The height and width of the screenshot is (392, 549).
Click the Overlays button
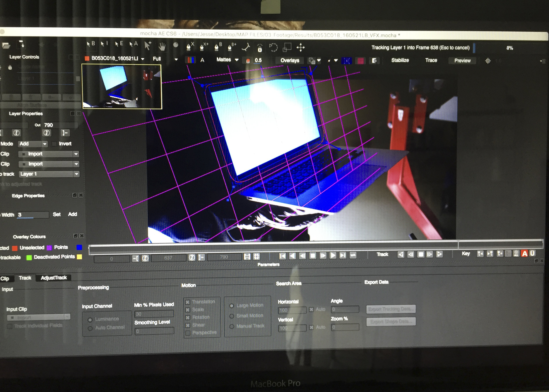pyautogui.click(x=290, y=60)
